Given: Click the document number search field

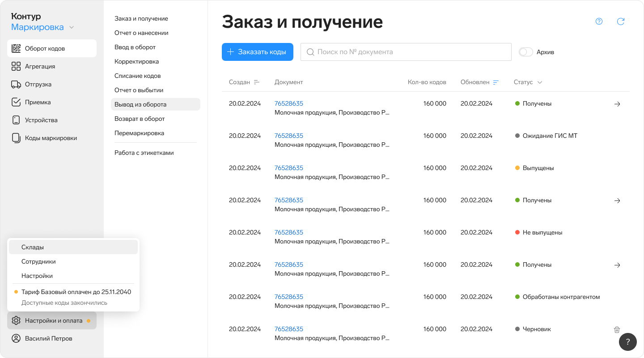Looking at the screenshot, I should coord(406,52).
